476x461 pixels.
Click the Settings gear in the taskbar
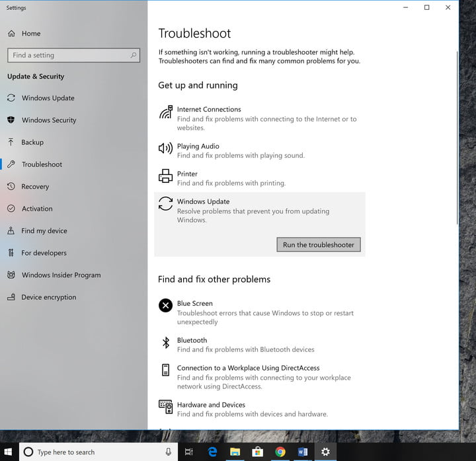(x=325, y=452)
